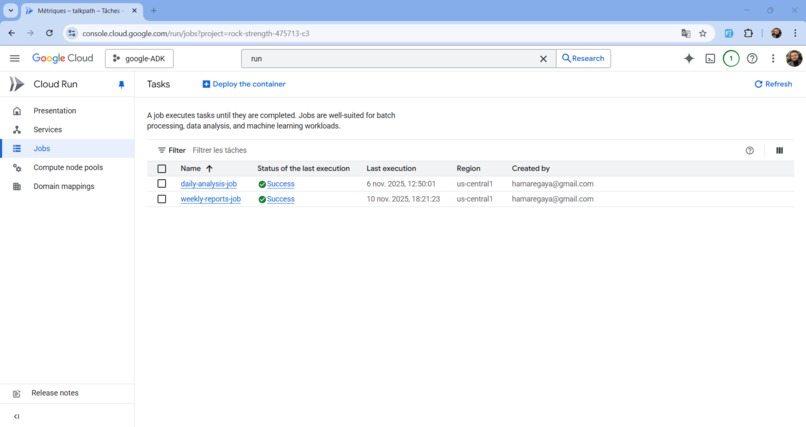The image size is (806, 427).
Task: Click the 'Last execution' column header
Action: [x=391, y=169]
